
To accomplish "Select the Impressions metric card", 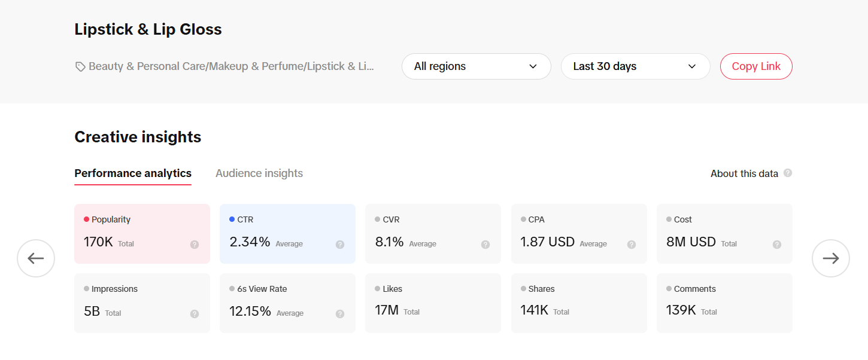I will 142,303.
